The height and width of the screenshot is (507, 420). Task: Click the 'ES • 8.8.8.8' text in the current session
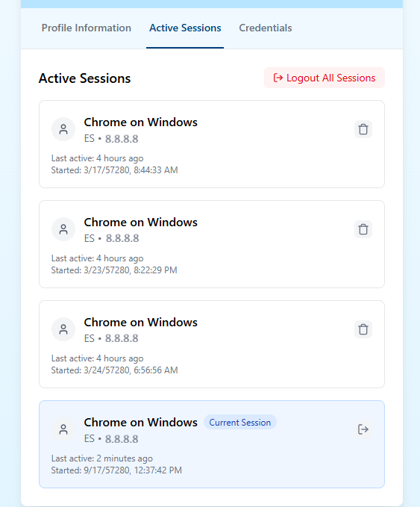coord(111,439)
